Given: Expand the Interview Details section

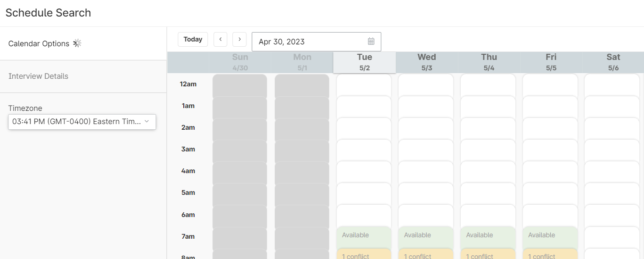Looking at the screenshot, I should point(39,76).
